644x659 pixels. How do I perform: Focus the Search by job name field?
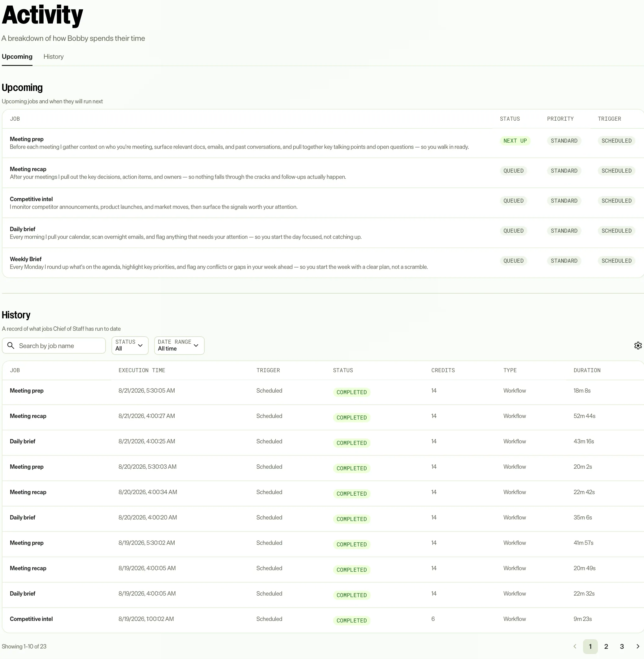54,345
